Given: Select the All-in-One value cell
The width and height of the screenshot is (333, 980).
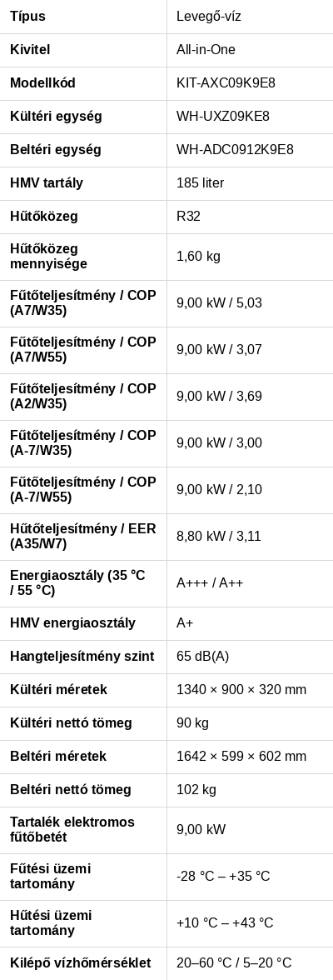Looking at the screenshot, I should click(x=250, y=50).
